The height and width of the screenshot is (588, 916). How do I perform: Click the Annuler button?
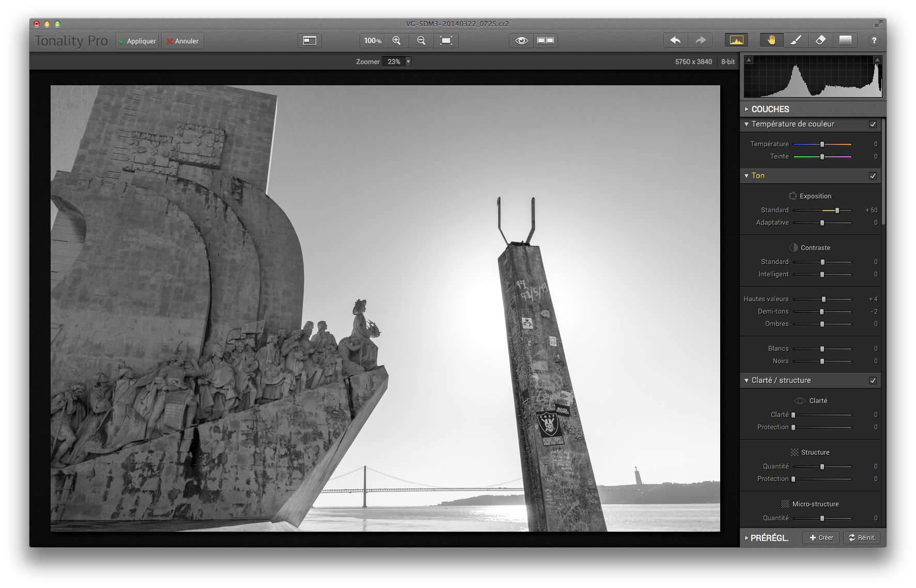[182, 41]
